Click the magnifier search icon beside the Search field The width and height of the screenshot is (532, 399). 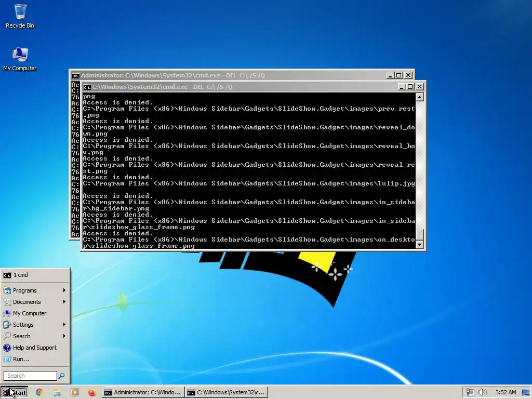(x=61, y=376)
